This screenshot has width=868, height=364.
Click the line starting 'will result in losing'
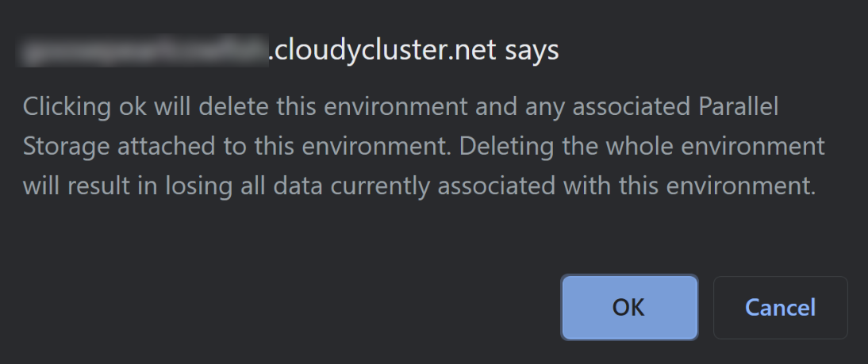click(419, 186)
